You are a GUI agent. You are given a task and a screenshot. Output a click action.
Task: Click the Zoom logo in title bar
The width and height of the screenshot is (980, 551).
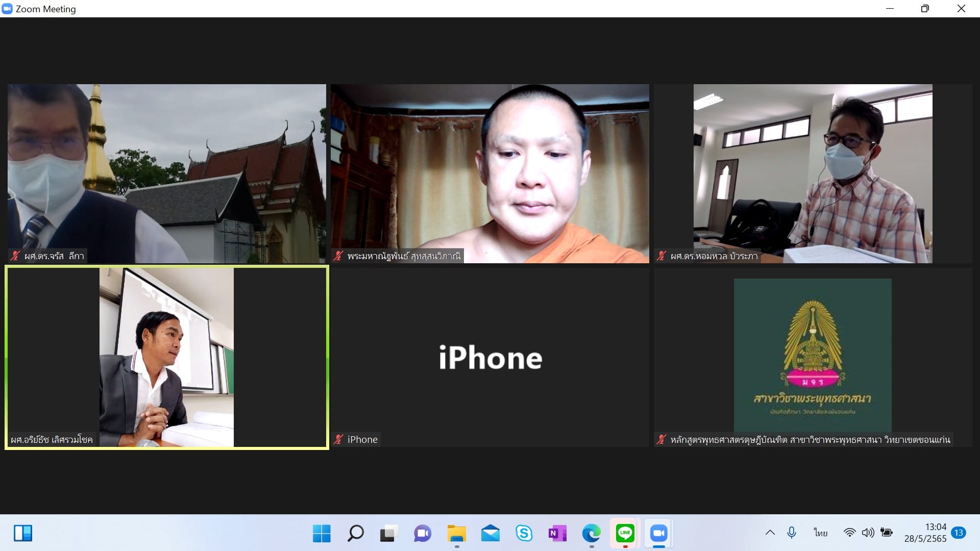coord(7,9)
